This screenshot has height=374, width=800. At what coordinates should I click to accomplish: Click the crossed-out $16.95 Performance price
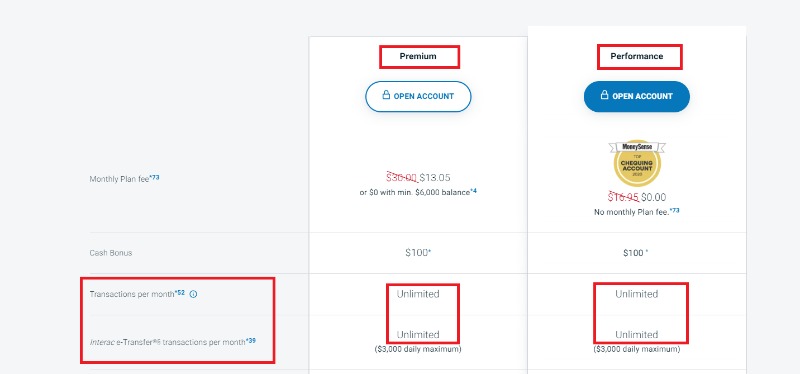[x=623, y=197]
